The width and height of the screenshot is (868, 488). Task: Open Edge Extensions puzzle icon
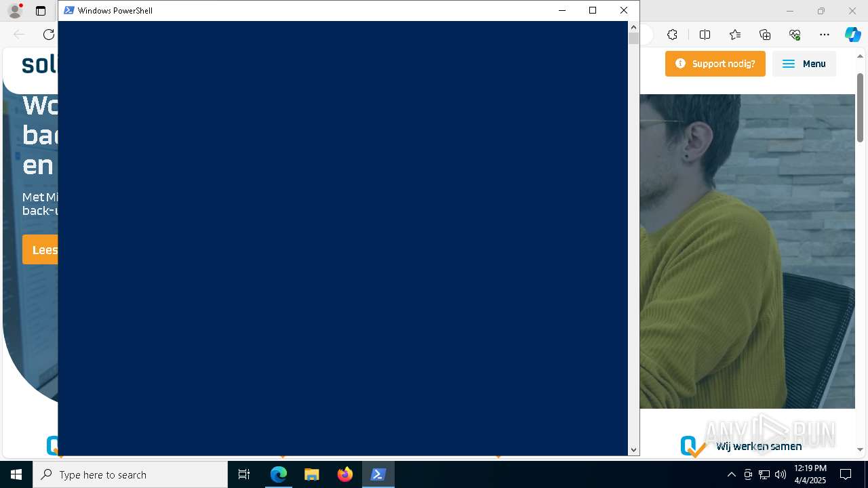pyautogui.click(x=672, y=35)
